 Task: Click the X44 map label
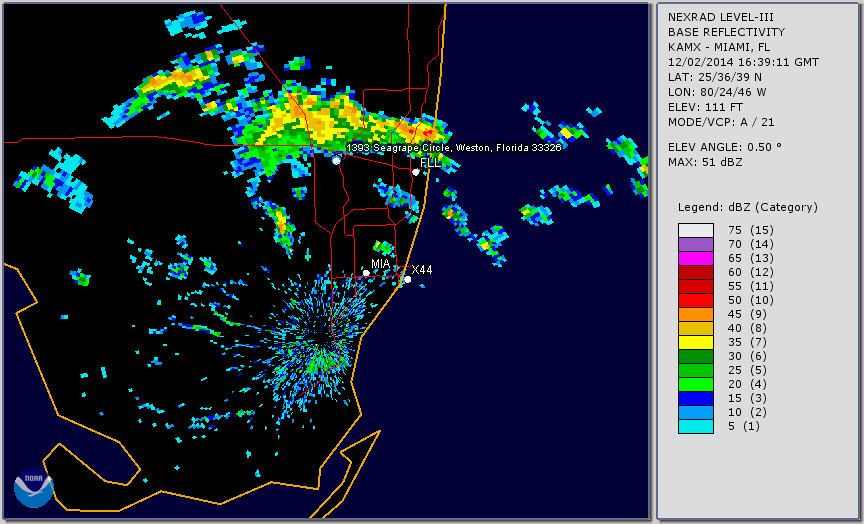(x=422, y=269)
